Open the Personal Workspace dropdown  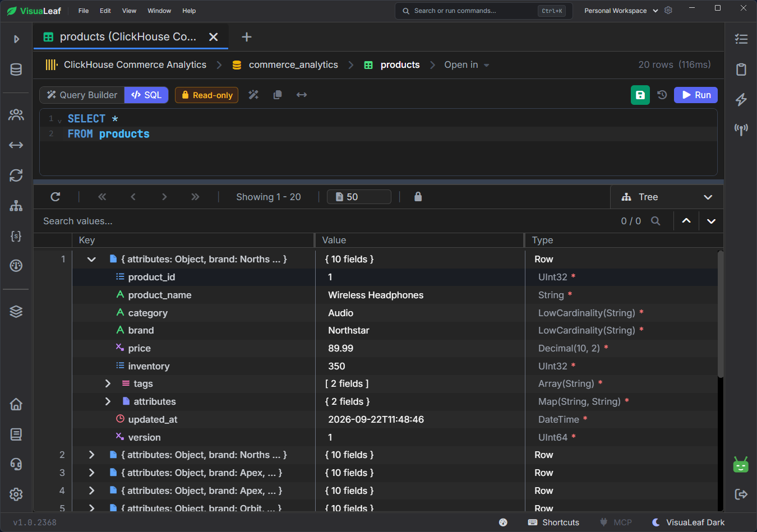click(x=621, y=11)
